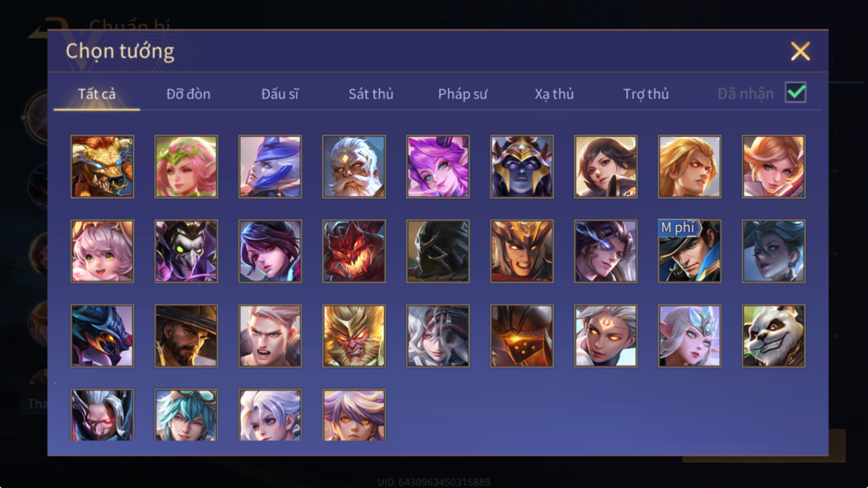
Task: Open the 'Trợ thủ' tab
Action: point(646,94)
